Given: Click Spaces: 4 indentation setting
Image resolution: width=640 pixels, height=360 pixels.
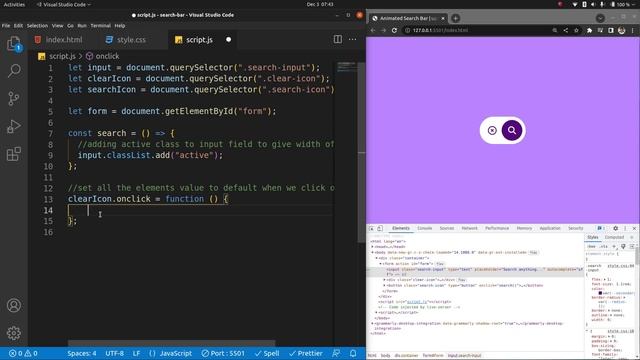Looking at the screenshot, I should [x=82, y=353].
